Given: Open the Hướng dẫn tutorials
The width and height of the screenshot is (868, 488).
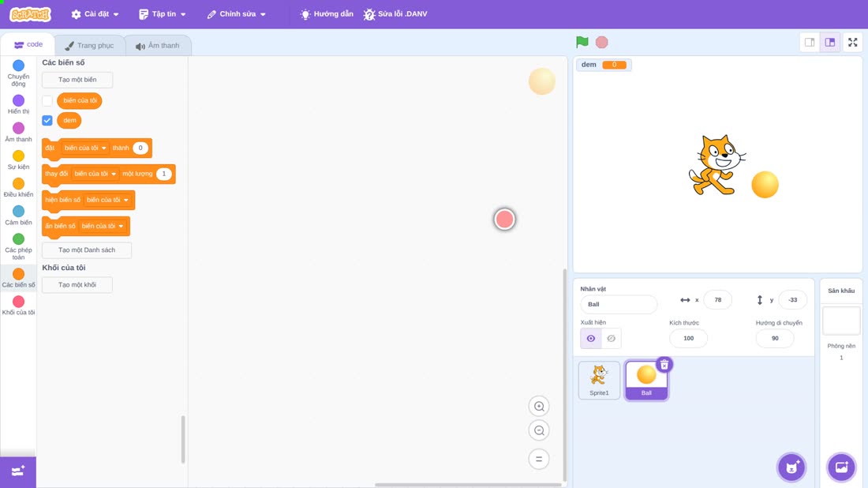Looking at the screenshot, I should click(327, 14).
